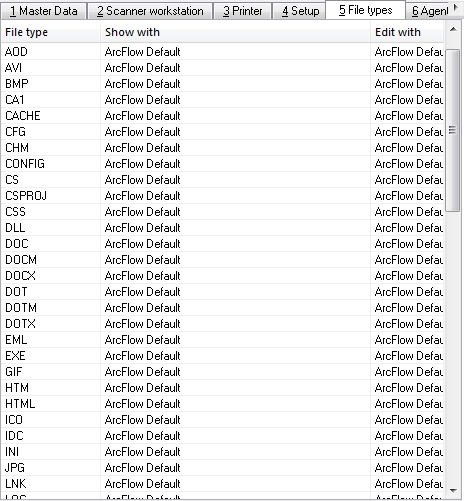Select the CSPROJ row in the list
464x501 pixels.
222,196
